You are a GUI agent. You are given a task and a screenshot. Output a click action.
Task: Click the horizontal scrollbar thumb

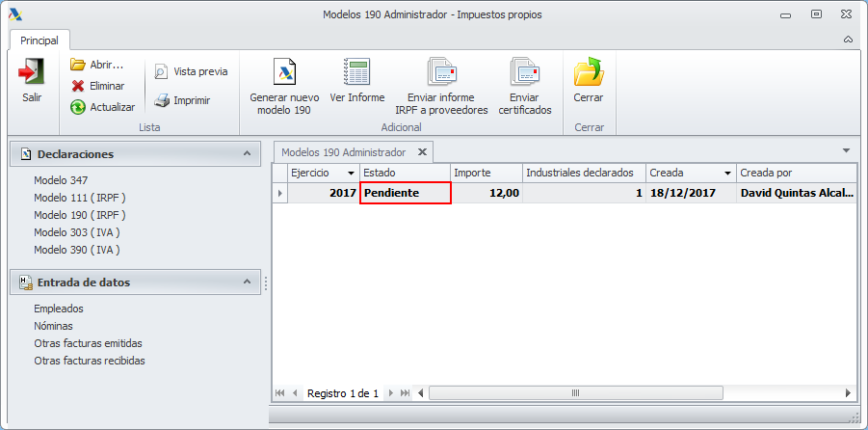pos(576,392)
